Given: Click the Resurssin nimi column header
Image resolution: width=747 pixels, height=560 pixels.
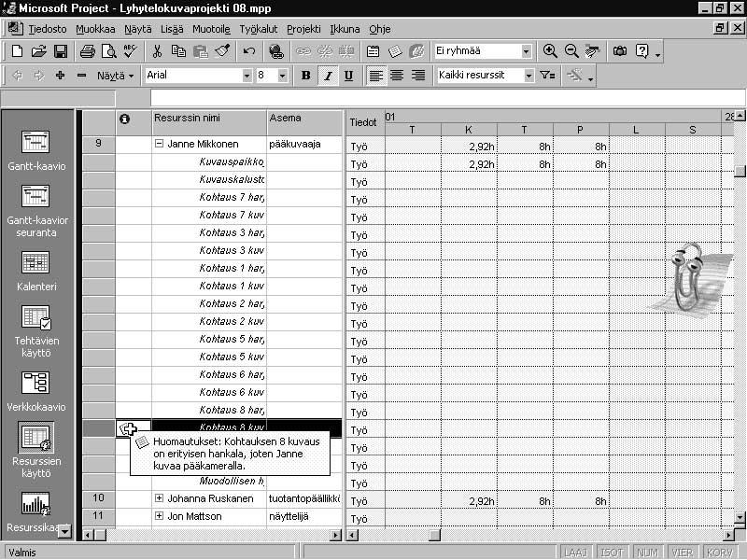Looking at the screenshot, I should coord(209,123).
